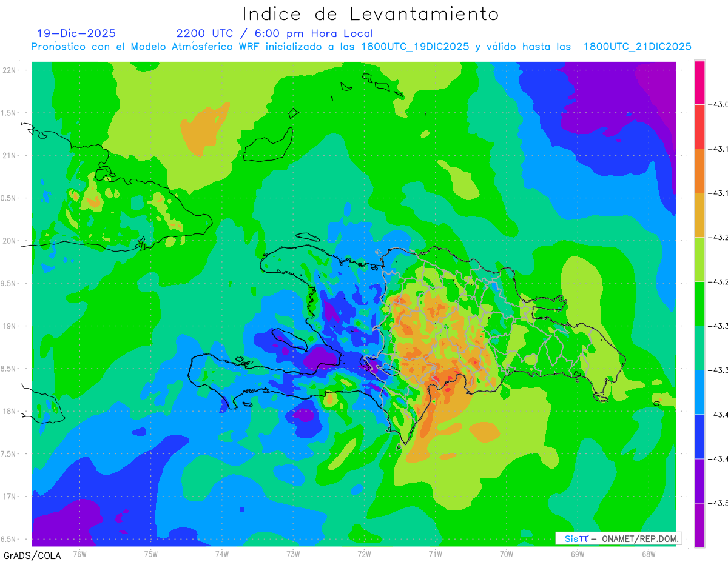Screen dimensions: 728x562
Task: Click the "68W" longitude label
Action: (x=649, y=553)
